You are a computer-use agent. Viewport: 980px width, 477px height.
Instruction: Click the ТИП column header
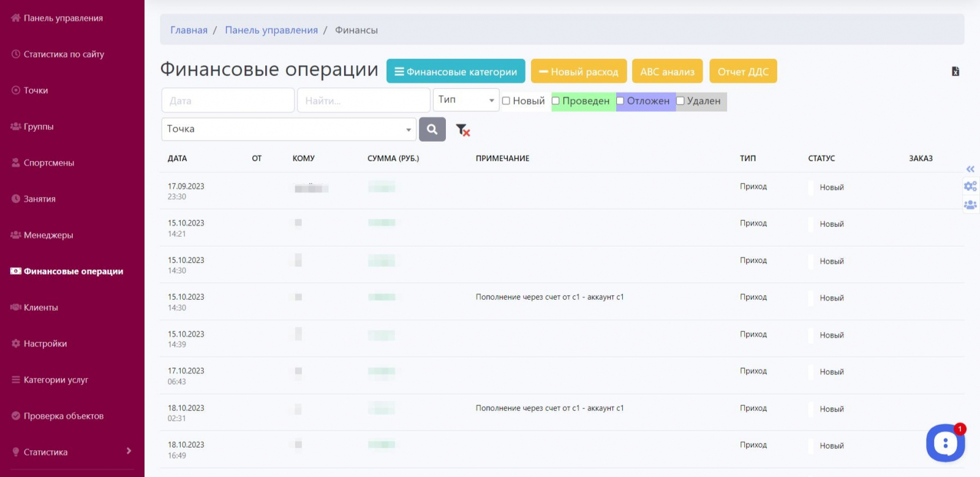[x=748, y=158]
